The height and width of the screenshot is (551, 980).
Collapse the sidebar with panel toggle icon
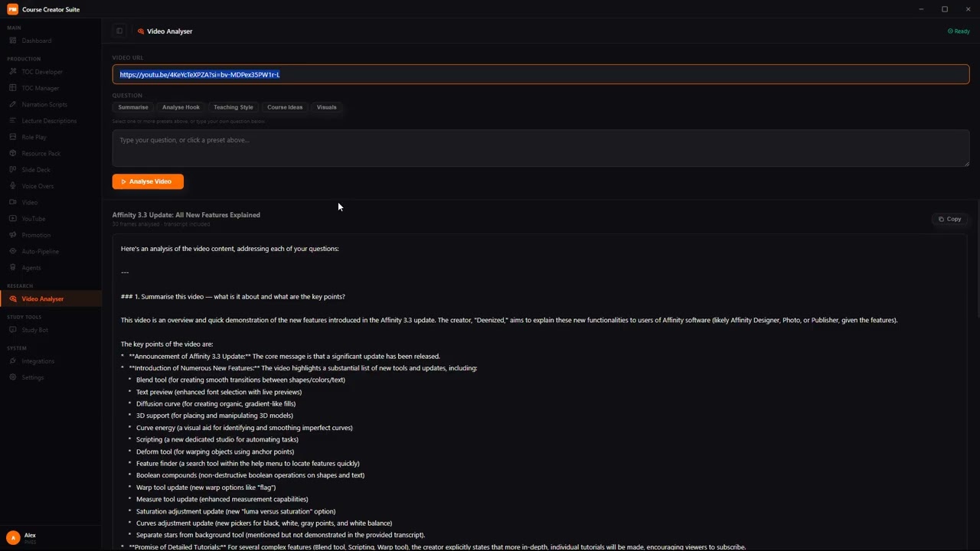tap(119, 31)
